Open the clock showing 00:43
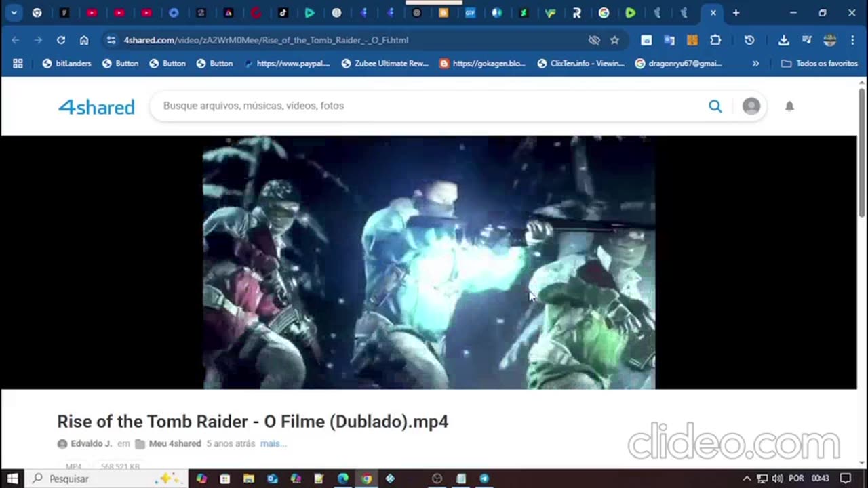 click(x=821, y=479)
